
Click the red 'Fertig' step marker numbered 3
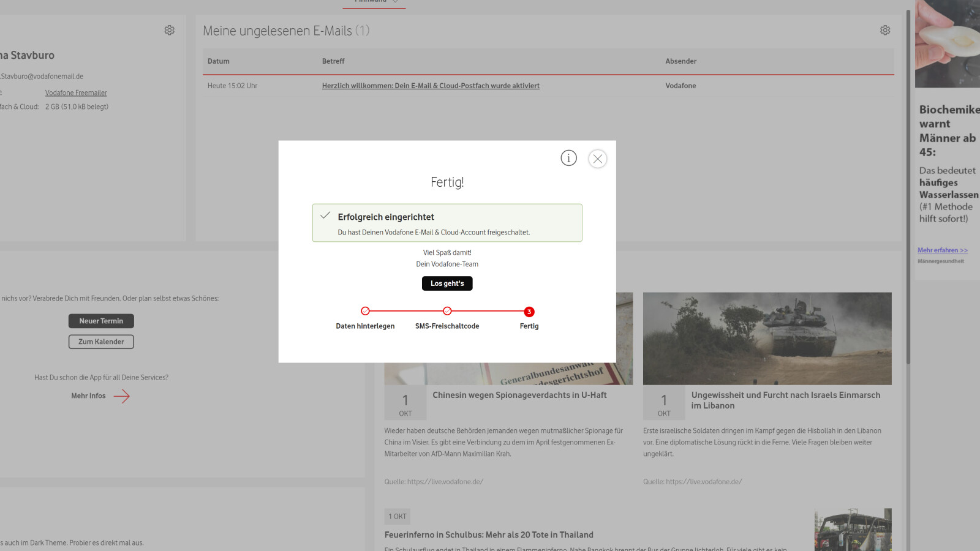point(529,312)
